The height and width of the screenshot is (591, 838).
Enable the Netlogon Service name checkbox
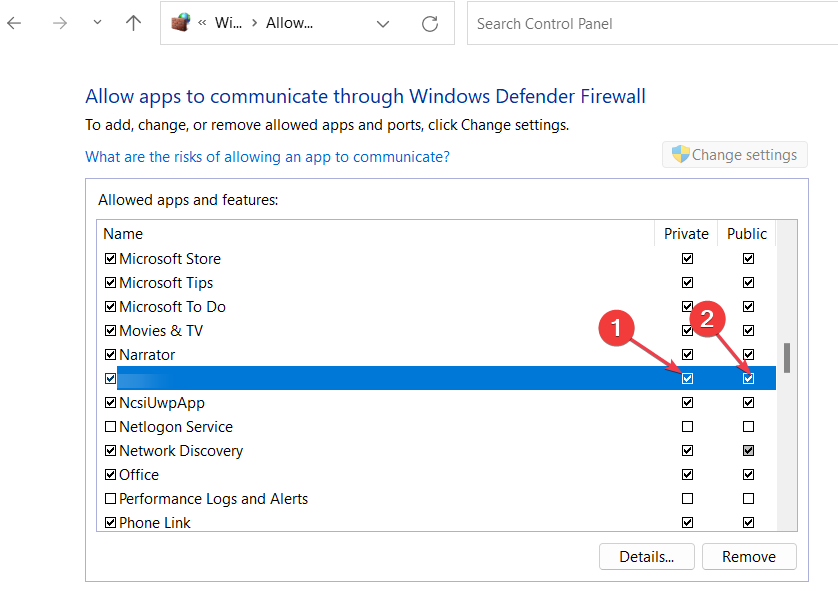pyautogui.click(x=110, y=427)
